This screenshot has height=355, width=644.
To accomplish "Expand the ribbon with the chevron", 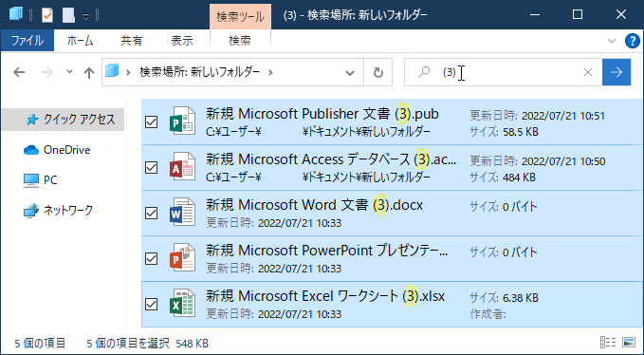I will [x=612, y=41].
